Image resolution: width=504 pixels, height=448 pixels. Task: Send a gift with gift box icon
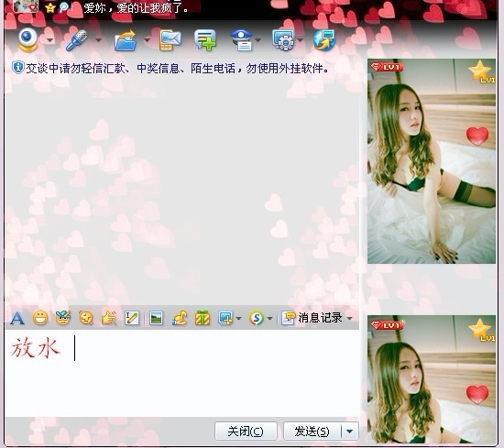point(203,318)
